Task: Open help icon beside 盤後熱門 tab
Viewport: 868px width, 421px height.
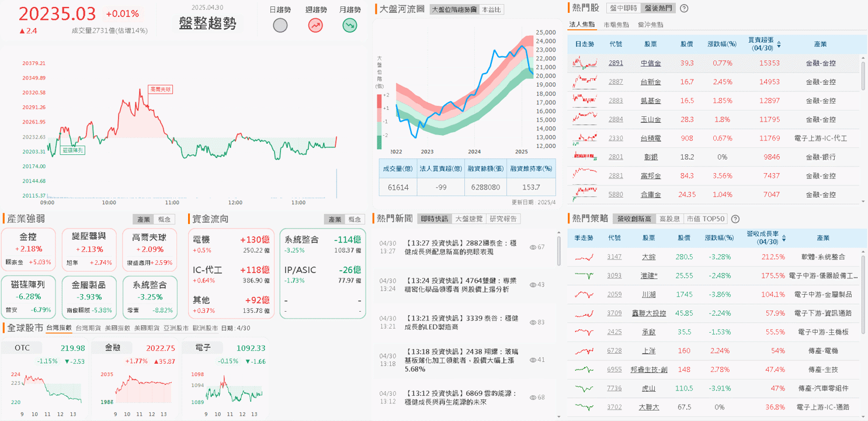Action: click(x=684, y=8)
